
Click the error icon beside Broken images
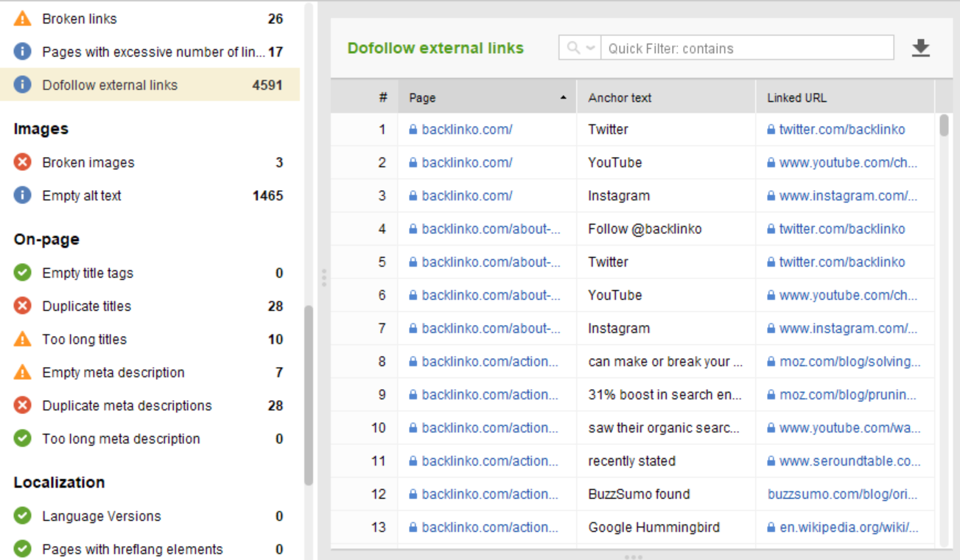click(23, 162)
